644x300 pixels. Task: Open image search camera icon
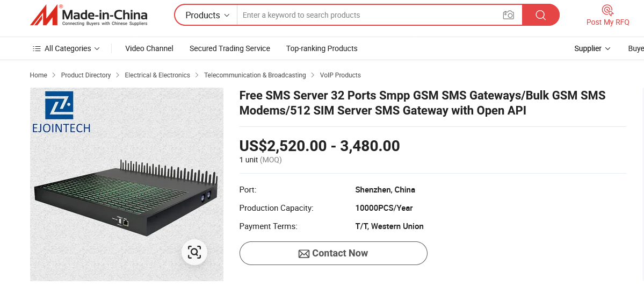point(508,15)
